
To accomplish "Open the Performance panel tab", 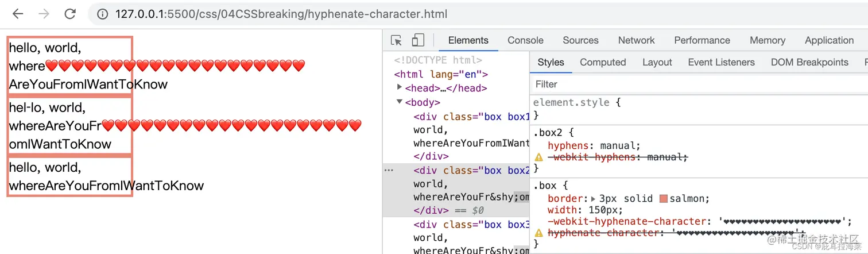I will tap(702, 40).
